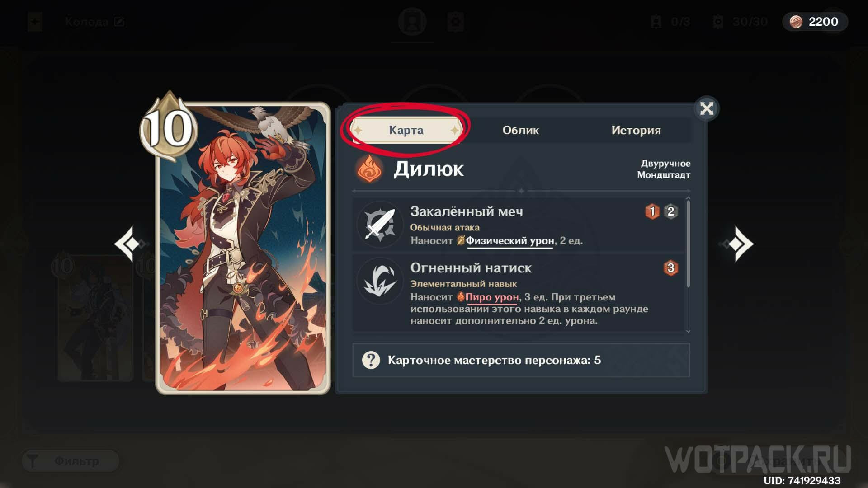This screenshot has height=488, width=868.
Task: Select the Огненный натиск elemental skill icon
Action: pyautogui.click(x=380, y=281)
